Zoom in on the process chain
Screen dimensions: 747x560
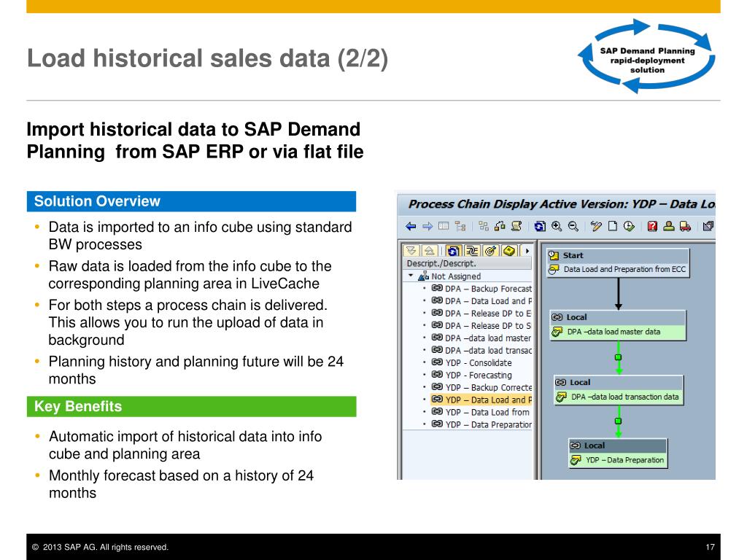click(x=557, y=226)
